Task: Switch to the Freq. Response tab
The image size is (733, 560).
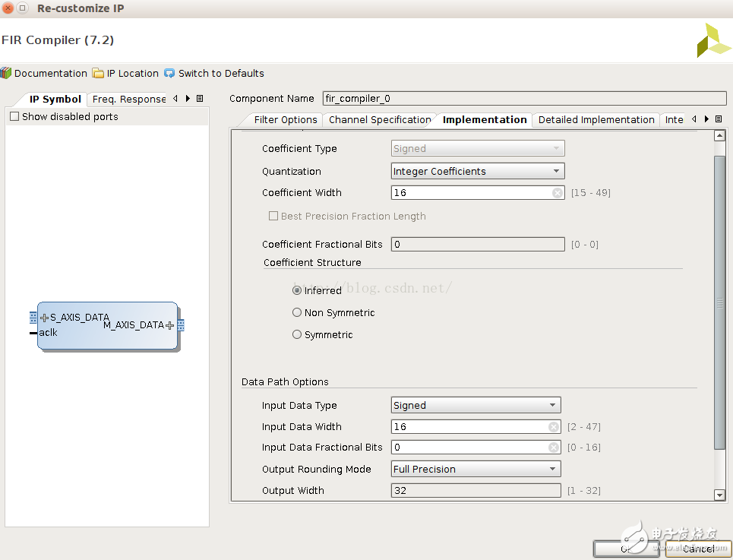Action: pos(128,100)
